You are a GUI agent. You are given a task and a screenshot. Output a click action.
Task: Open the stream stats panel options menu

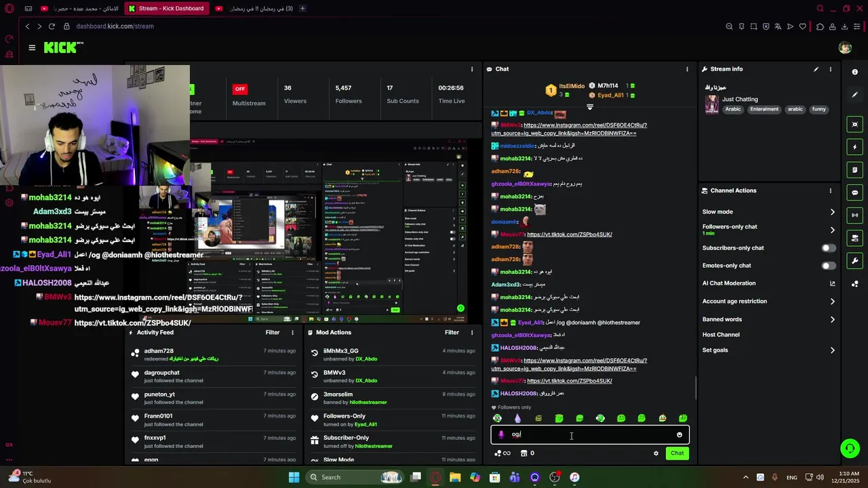pyautogui.click(x=472, y=69)
